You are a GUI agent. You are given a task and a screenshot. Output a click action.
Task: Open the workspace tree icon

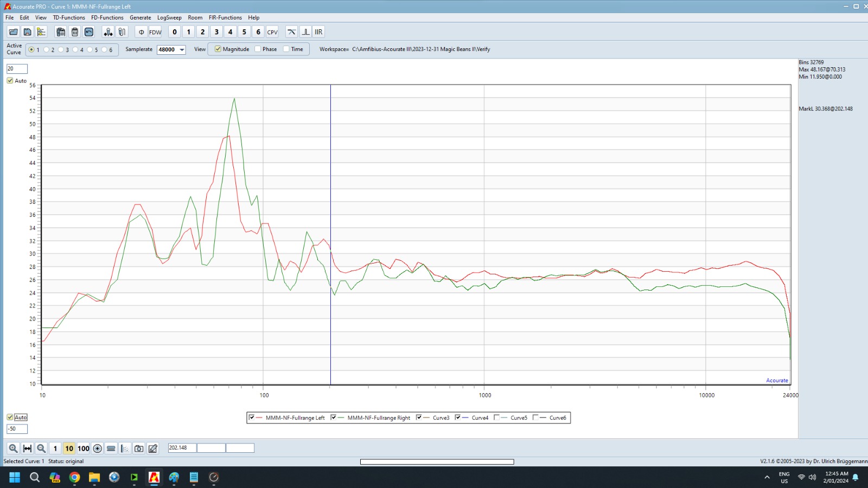41,32
